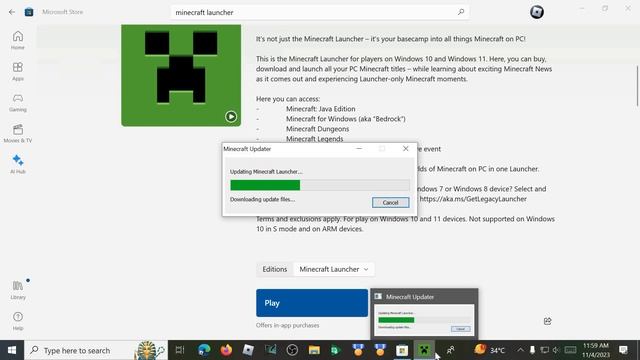Click 'Minecraft Dungeons' list text

[318, 129]
